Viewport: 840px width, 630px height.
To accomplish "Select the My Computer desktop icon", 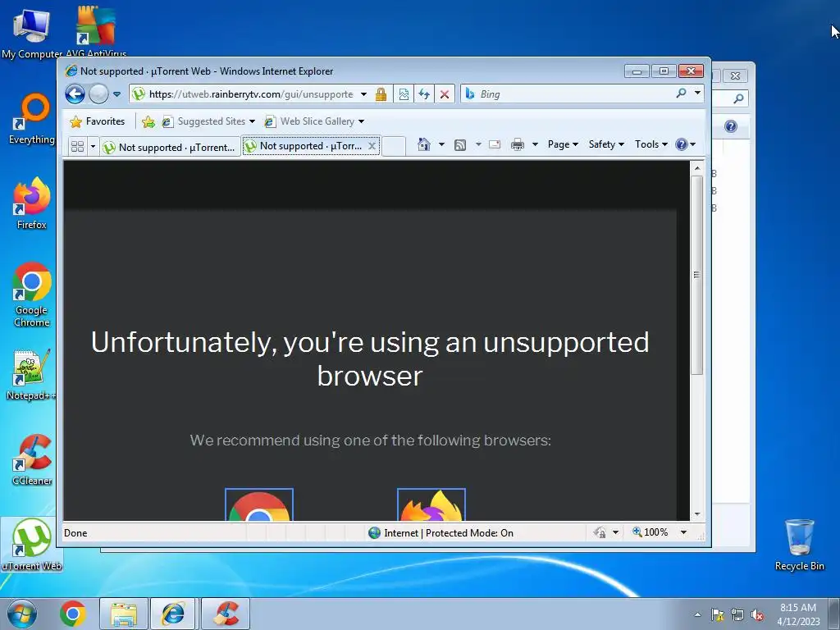I will [x=31, y=31].
